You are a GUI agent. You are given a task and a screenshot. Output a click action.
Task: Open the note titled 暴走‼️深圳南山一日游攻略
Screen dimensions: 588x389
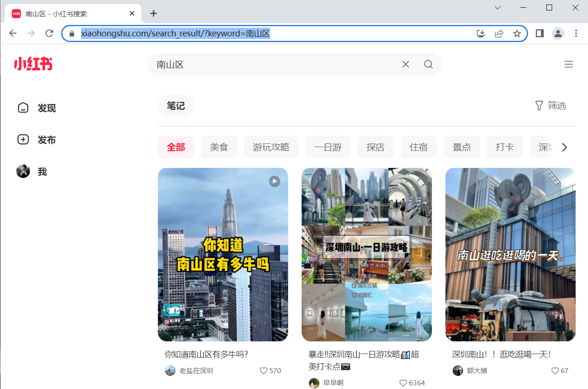click(363, 360)
